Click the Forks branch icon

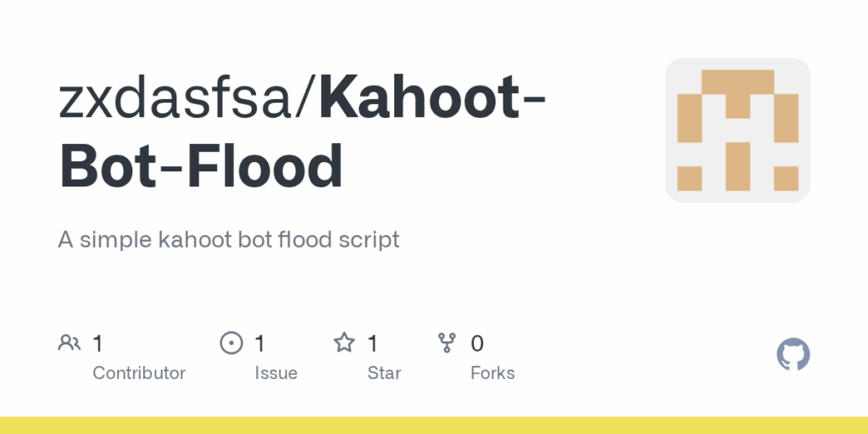click(447, 342)
